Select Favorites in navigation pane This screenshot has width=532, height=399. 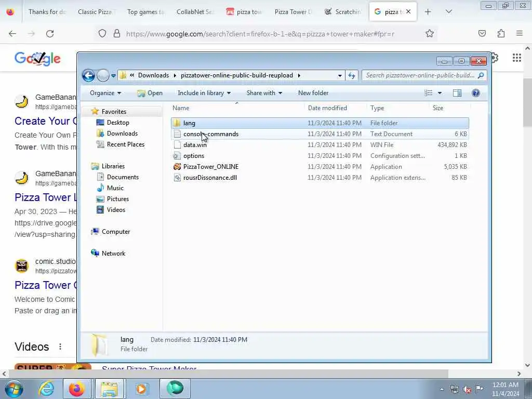click(x=114, y=112)
